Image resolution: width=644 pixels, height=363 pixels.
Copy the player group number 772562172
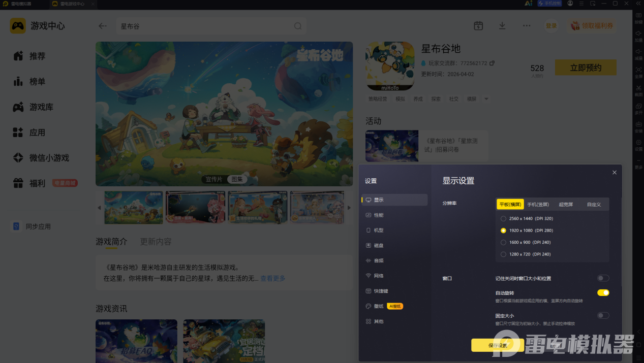(492, 63)
